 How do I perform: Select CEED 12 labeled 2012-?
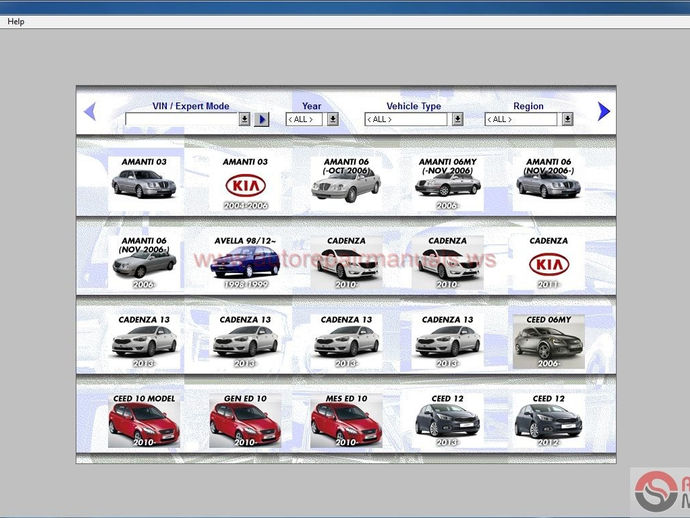click(549, 420)
